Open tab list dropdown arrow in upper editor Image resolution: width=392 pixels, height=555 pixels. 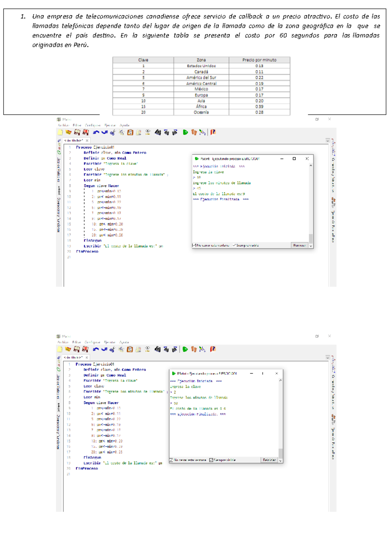tap(328, 141)
